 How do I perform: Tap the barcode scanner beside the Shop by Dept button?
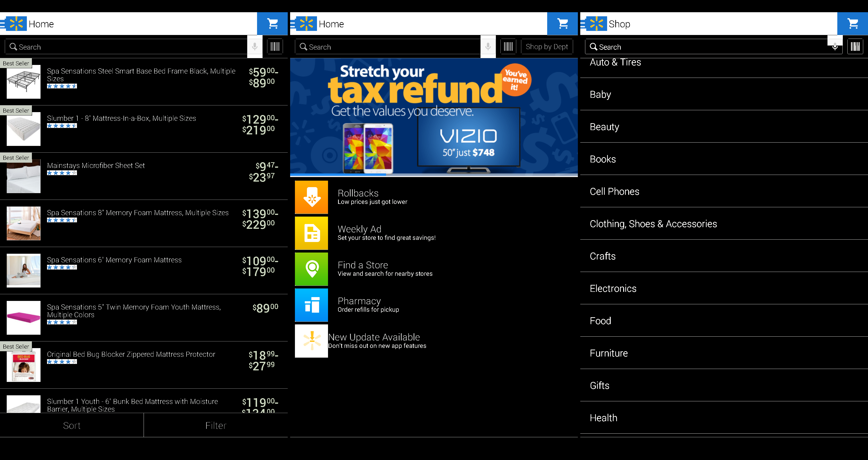pos(508,46)
